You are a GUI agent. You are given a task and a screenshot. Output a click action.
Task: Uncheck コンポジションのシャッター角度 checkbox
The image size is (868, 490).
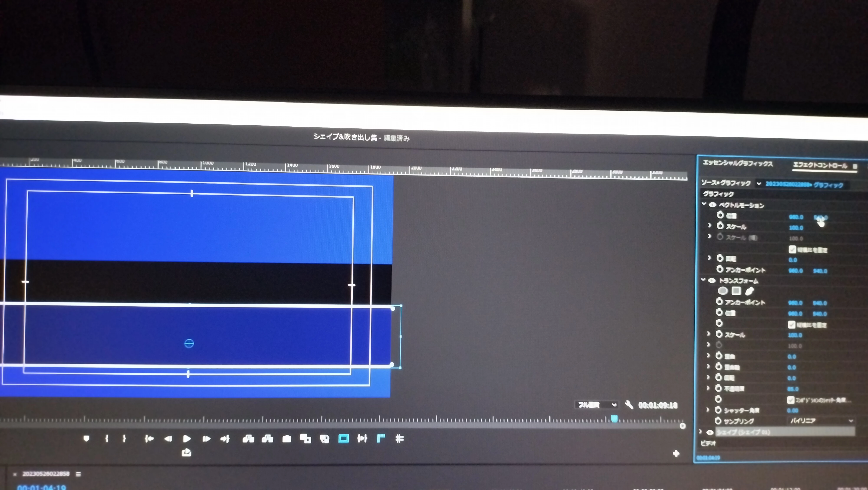coord(791,400)
